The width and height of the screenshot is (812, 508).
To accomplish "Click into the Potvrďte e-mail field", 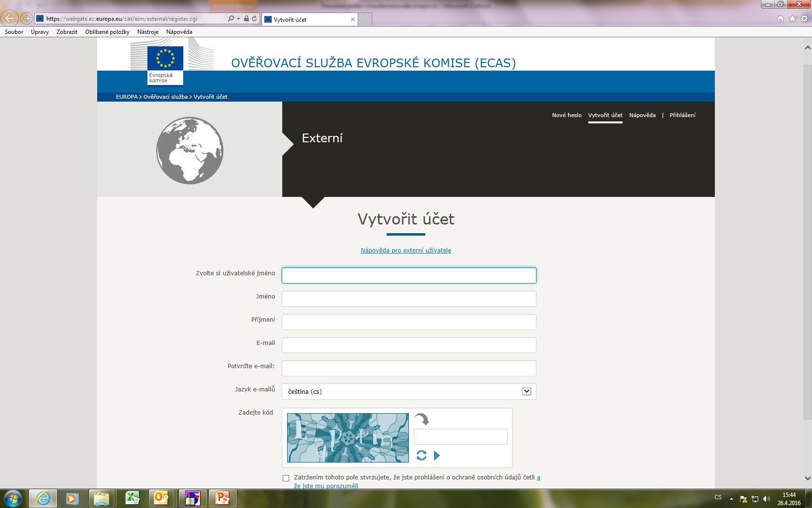I will point(409,368).
